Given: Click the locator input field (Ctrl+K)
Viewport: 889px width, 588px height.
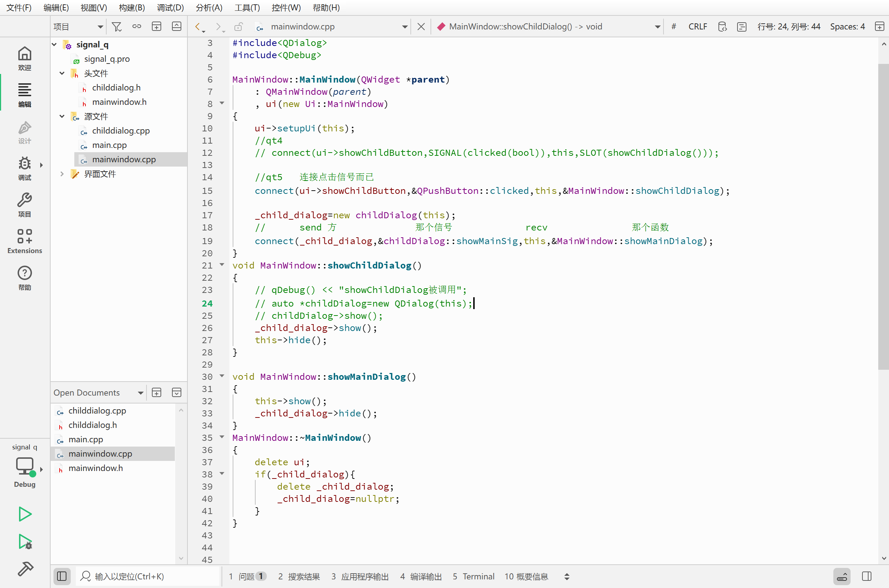Looking at the screenshot, I should click(148, 577).
